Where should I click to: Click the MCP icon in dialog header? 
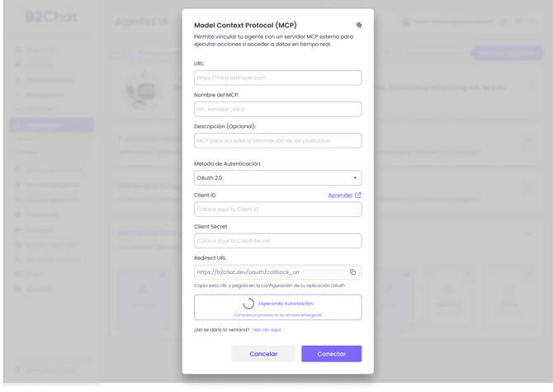359,26
